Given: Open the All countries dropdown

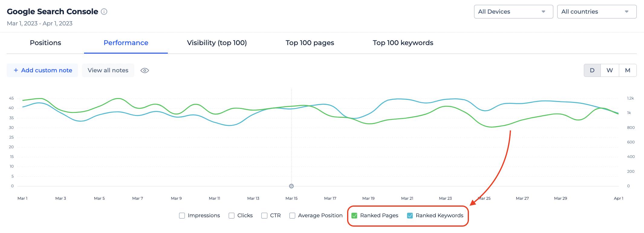Looking at the screenshot, I should click(597, 11).
